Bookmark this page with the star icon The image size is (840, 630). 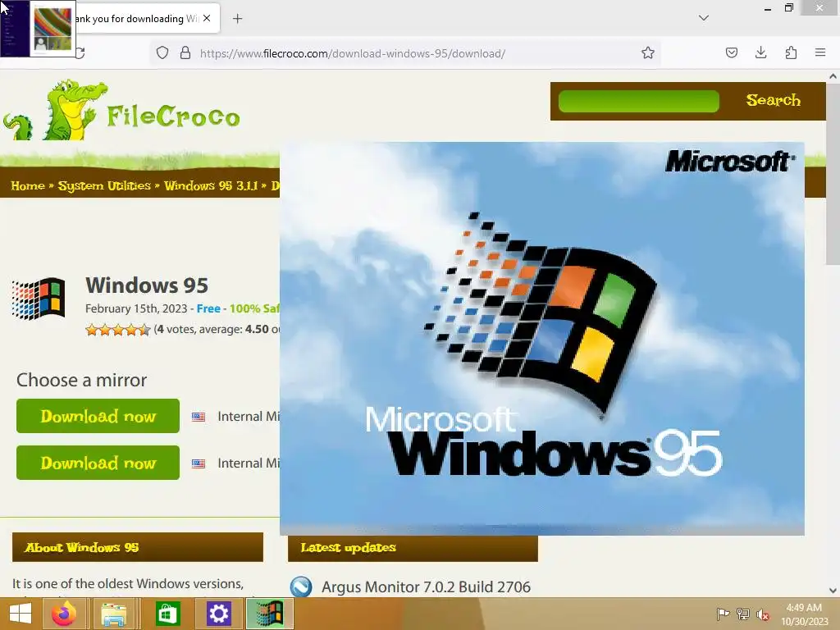[648, 52]
